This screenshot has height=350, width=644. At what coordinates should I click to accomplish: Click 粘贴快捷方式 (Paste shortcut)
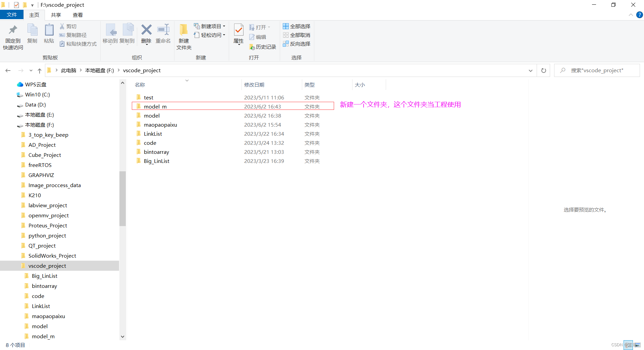point(78,44)
